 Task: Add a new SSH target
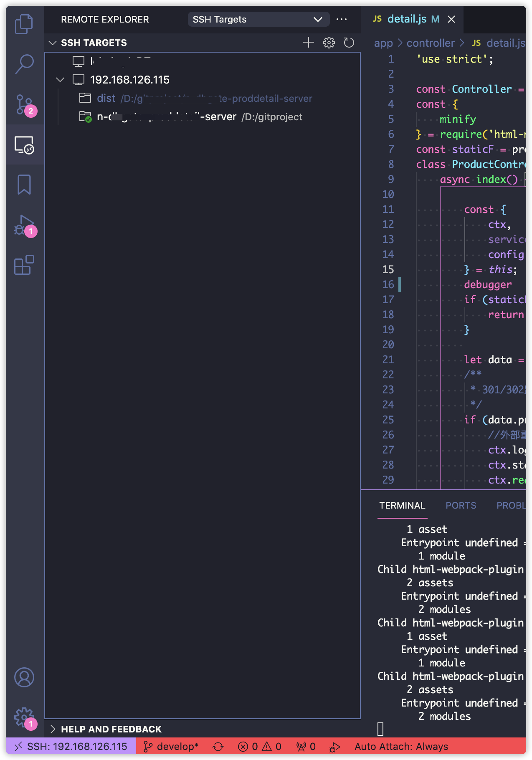pyautogui.click(x=308, y=42)
